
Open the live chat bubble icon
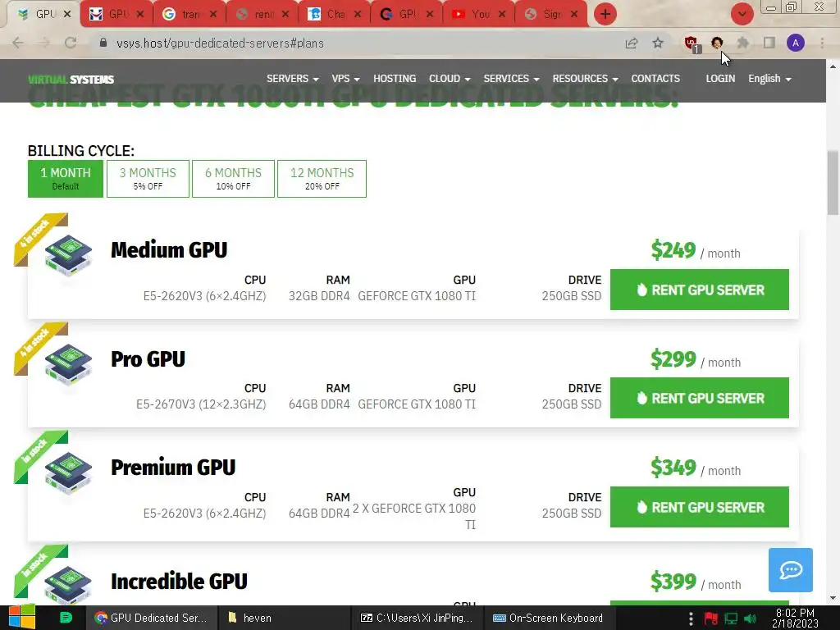(791, 570)
